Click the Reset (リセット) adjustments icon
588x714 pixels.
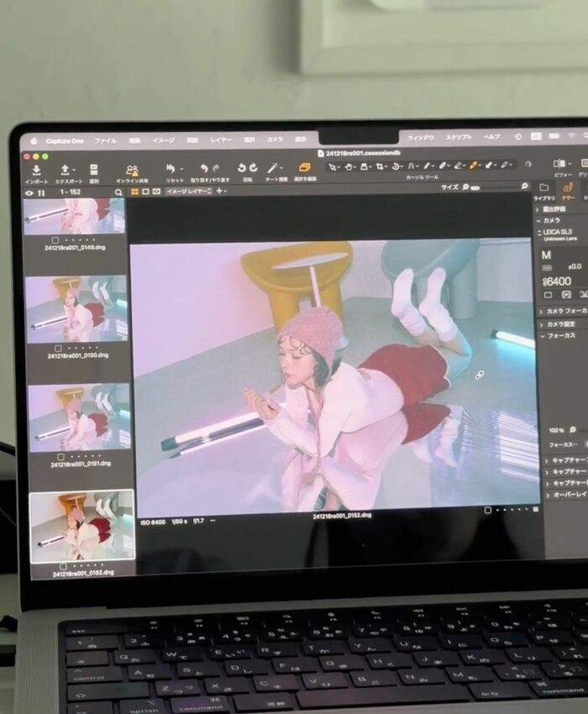coord(171,169)
